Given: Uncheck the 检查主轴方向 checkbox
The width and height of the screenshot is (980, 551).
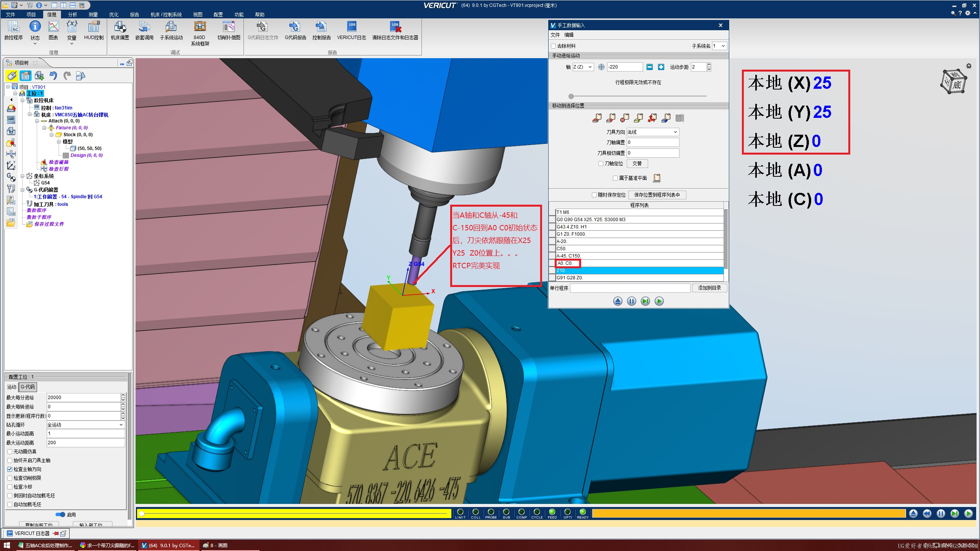Looking at the screenshot, I should tap(10, 469).
